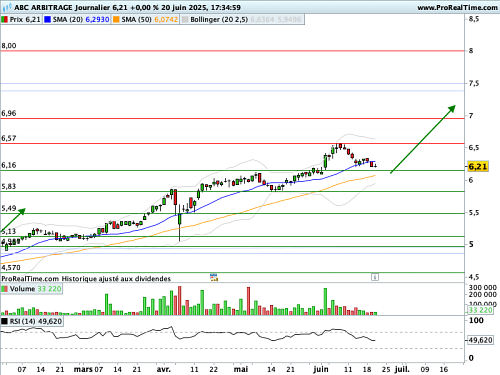
Task: Click the small info icon below the price chart
Action: coord(375,277)
